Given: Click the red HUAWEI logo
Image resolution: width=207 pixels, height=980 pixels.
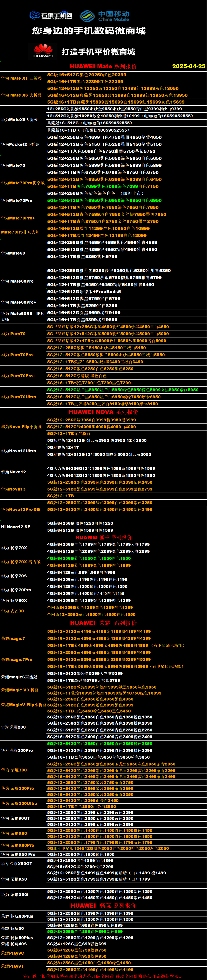Looking at the screenshot, I should click(43, 51).
